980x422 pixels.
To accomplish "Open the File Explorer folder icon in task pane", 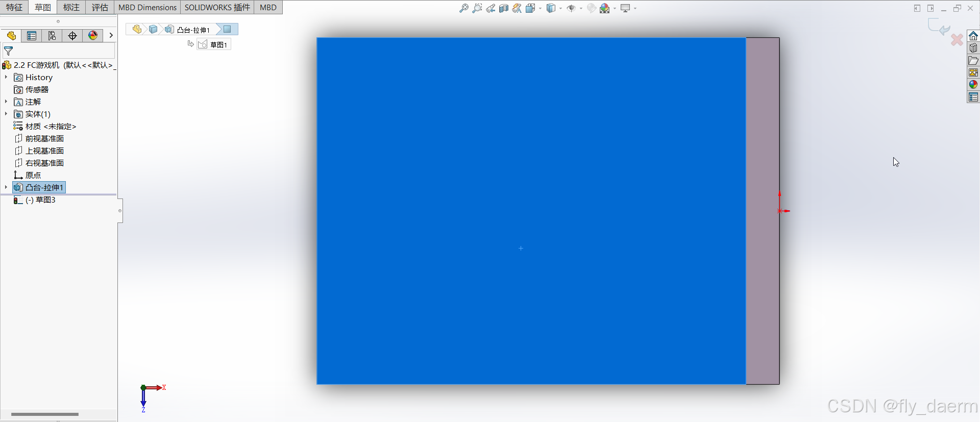I will tap(973, 60).
